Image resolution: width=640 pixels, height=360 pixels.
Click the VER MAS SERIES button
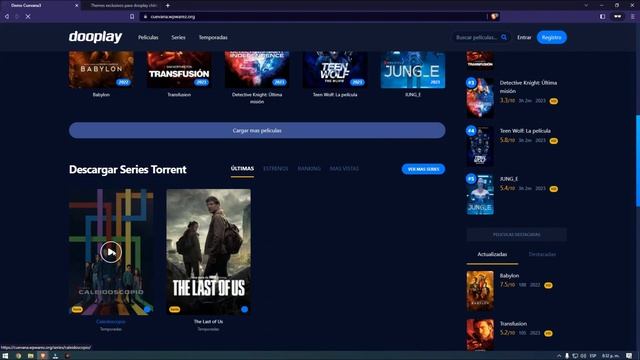423,169
